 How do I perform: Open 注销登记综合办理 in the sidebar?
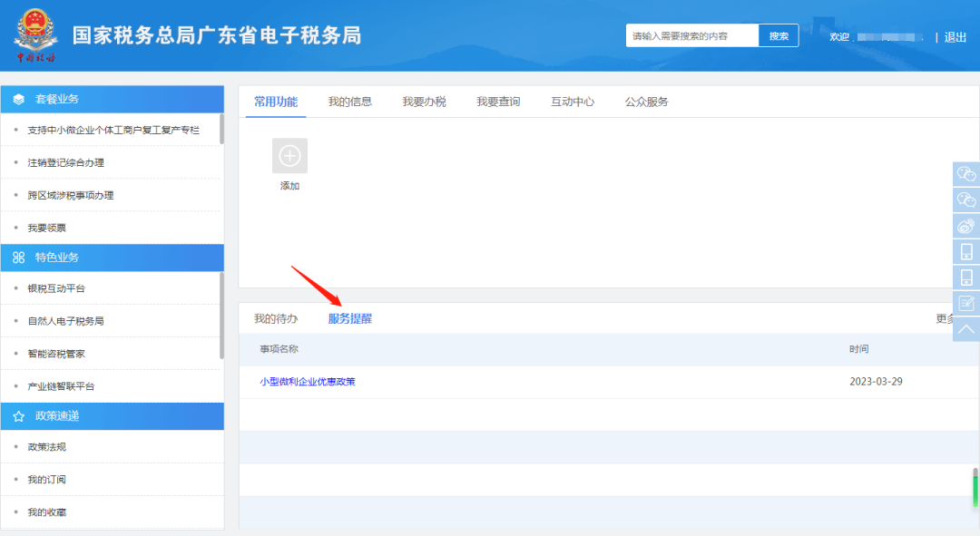coord(65,162)
